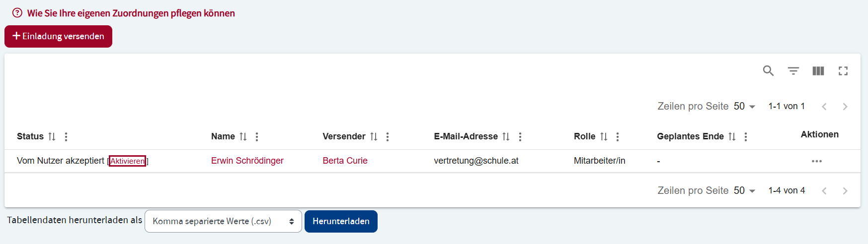The width and height of the screenshot is (868, 244).
Task: Click the help question mark icon
Action: (x=17, y=13)
